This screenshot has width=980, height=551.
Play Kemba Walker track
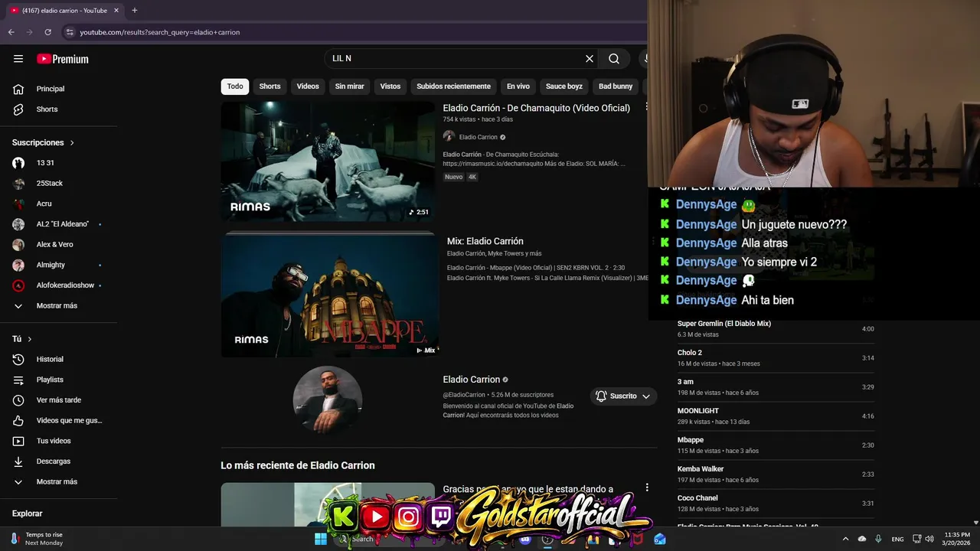(x=776, y=474)
